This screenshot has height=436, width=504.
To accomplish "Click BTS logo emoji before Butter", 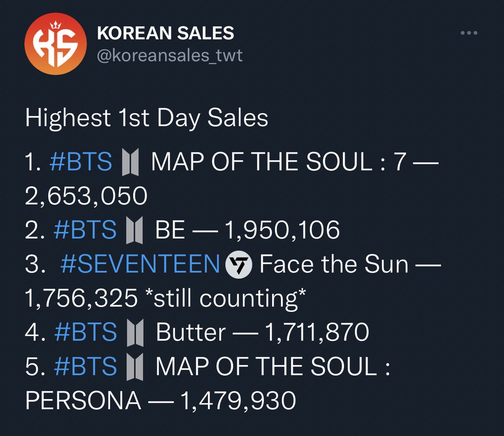I will [134, 333].
